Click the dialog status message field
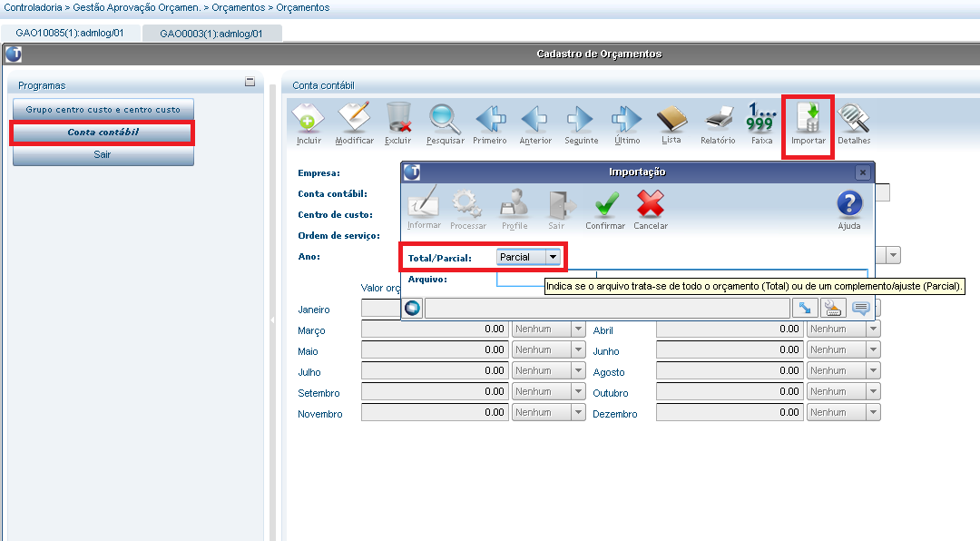 (x=607, y=308)
